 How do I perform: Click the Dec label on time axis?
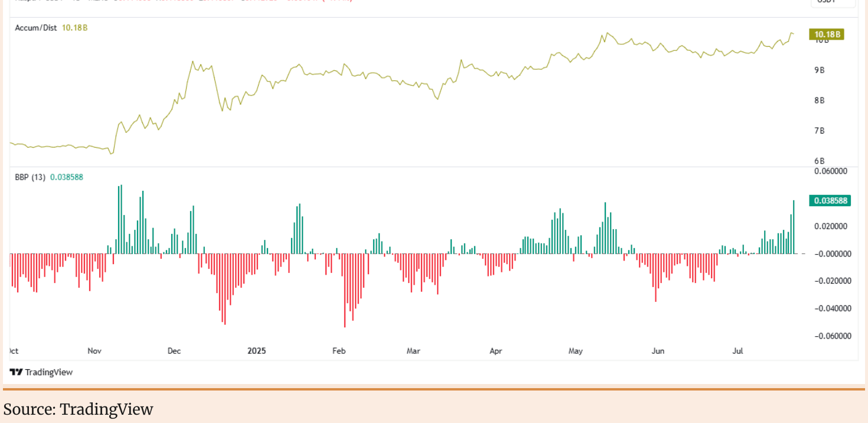pyautogui.click(x=174, y=351)
